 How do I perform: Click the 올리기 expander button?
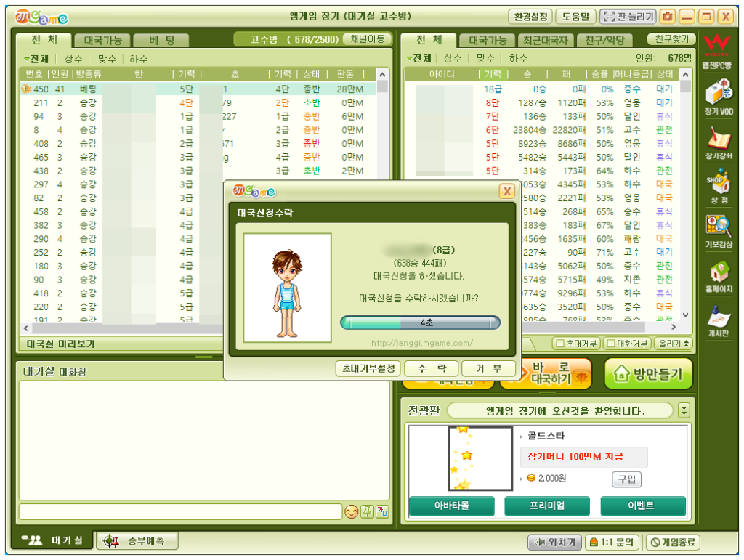[x=673, y=344]
